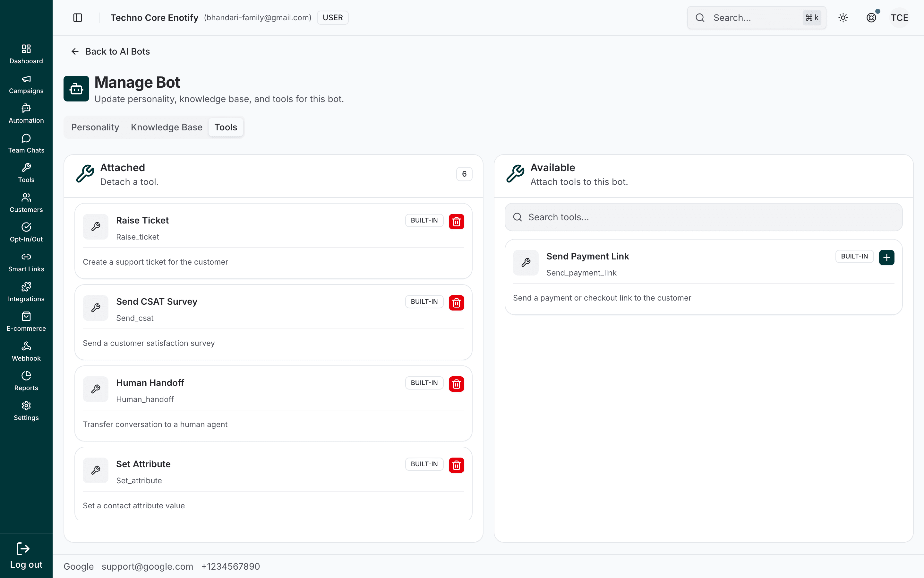Viewport: 924px width, 578px height.
Task: Select the Human Handoff tool title
Action: 150,383
